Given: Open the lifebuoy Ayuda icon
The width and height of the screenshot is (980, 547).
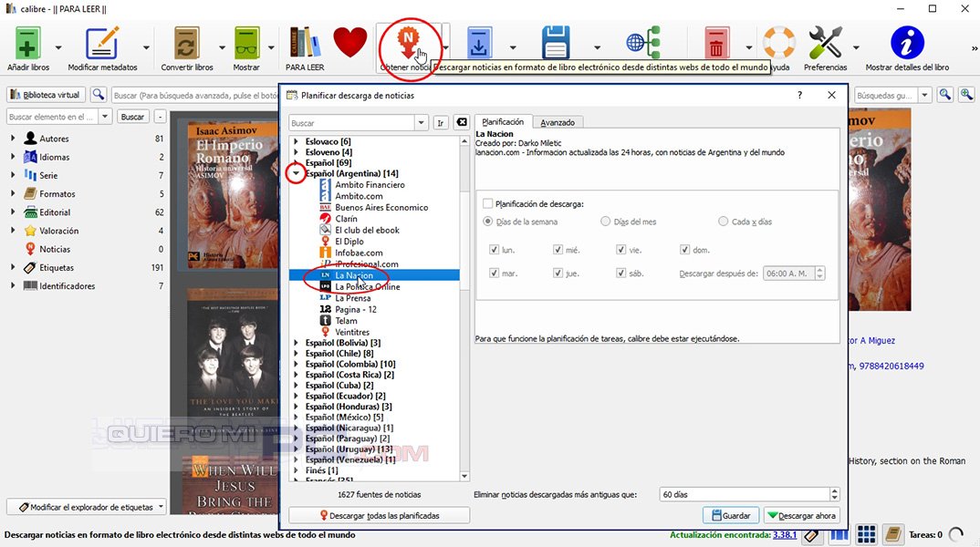Looking at the screenshot, I should pyautogui.click(x=778, y=43).
